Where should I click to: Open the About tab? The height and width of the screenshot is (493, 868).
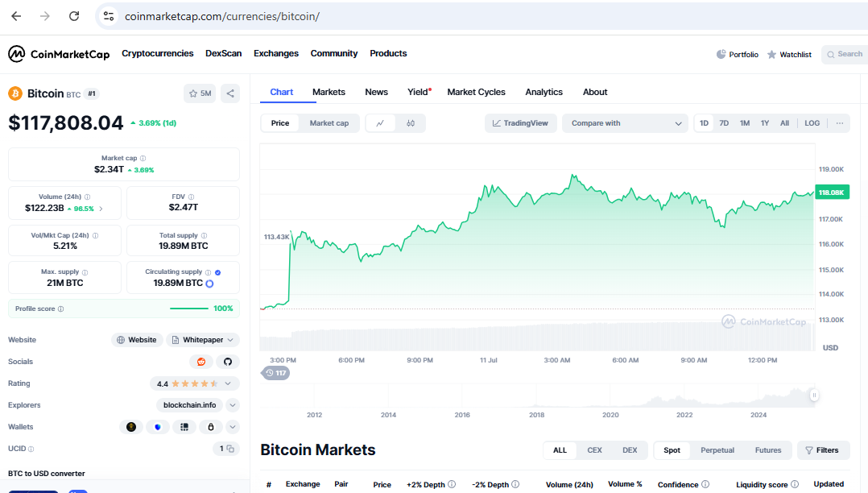point(595,92)
